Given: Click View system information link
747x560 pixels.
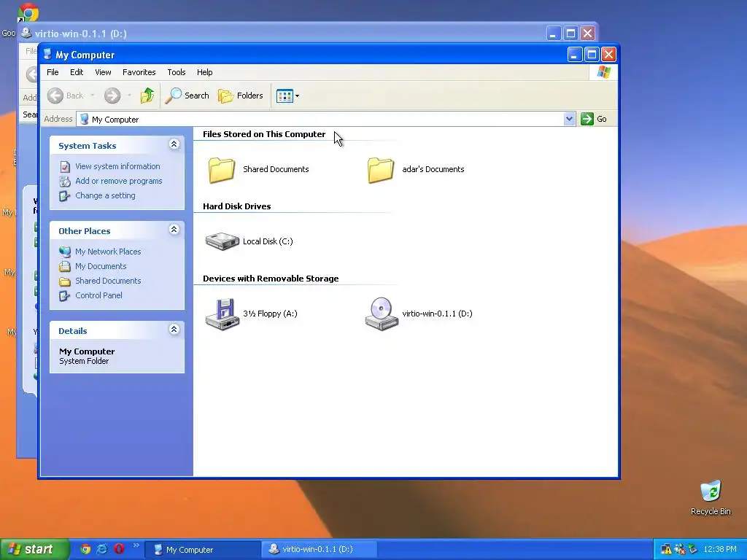Looking at the screenshot, I should tap(117, 166).
